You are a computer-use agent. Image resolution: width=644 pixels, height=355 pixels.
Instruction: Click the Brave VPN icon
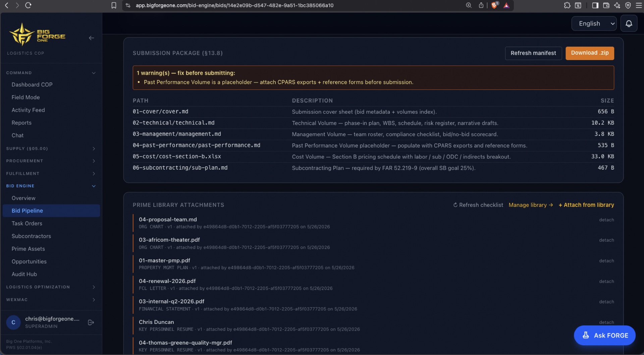(628, 5)
